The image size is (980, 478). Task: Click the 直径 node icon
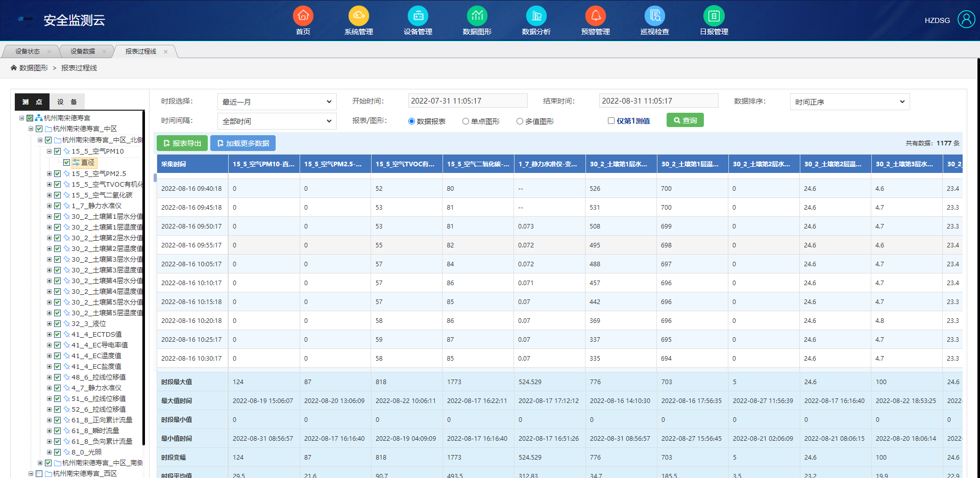click(76, 163)
